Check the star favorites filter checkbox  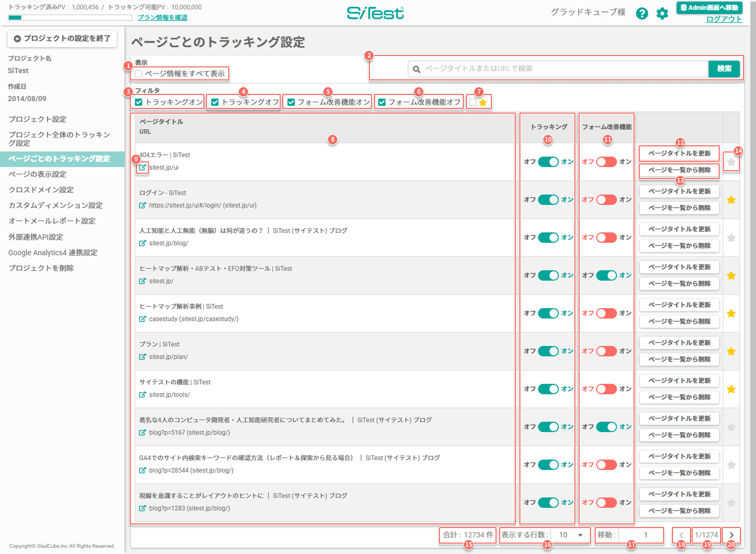(473, 102)
